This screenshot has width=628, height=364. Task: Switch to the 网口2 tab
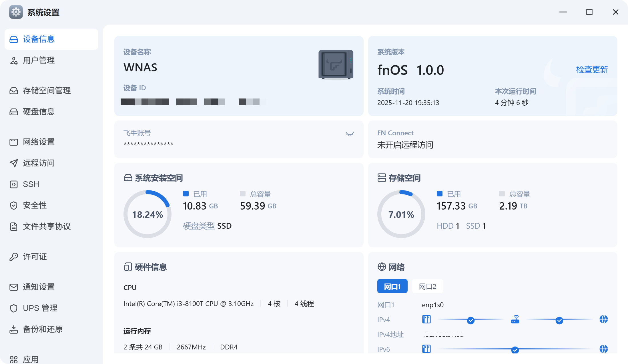428,286
